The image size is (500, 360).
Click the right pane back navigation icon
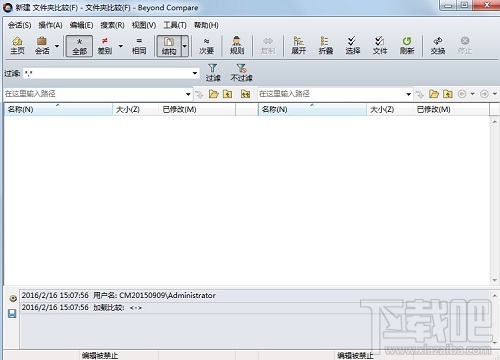462,94
